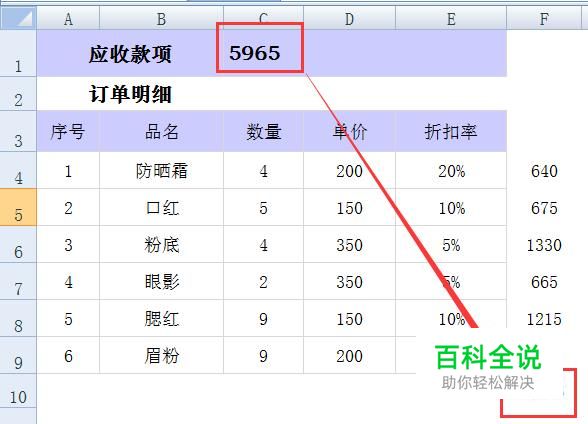Viewport: 588px width, 424px height.
Task: Click unit price 200 in 眉粉 row
Action: 349,355
